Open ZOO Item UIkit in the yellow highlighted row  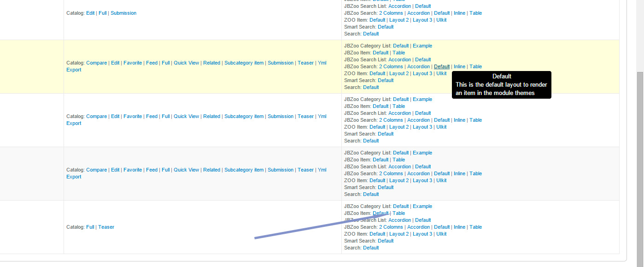441,73
